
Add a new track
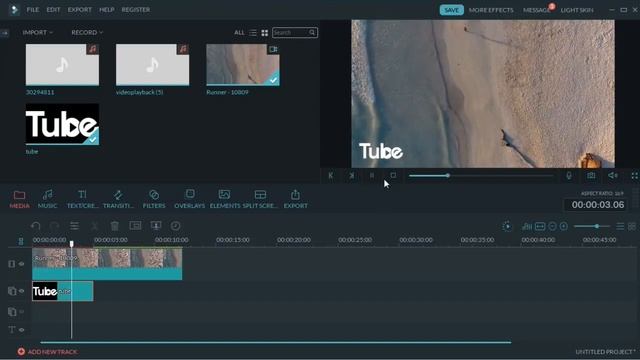click(x=47, y=351)
